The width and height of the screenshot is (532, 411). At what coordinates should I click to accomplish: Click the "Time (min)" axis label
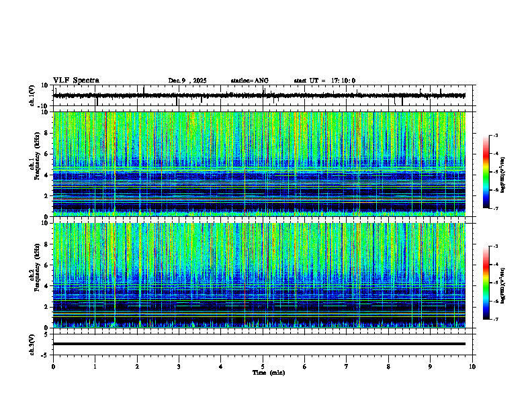coord(269,373)
